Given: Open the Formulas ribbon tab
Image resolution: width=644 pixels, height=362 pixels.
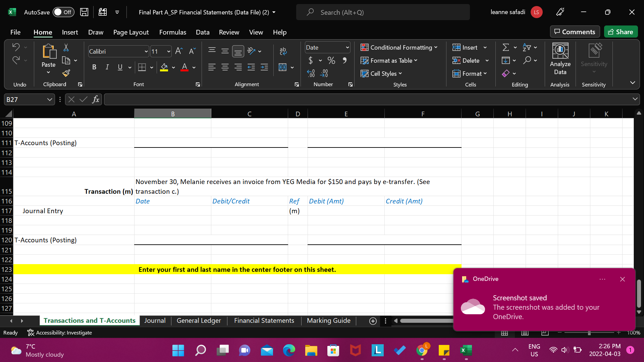Looking at the screenshot, I should 172,32.
